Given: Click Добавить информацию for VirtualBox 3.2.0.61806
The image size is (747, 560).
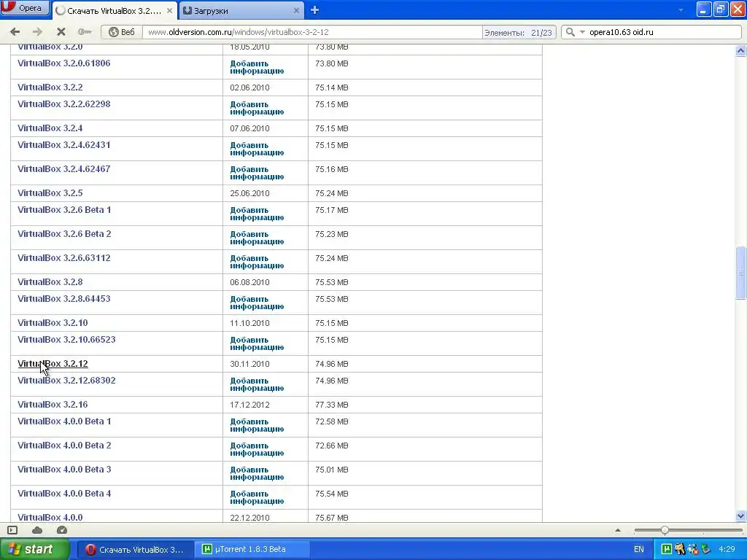Looking at the screenshot, I should coord(257,67).
